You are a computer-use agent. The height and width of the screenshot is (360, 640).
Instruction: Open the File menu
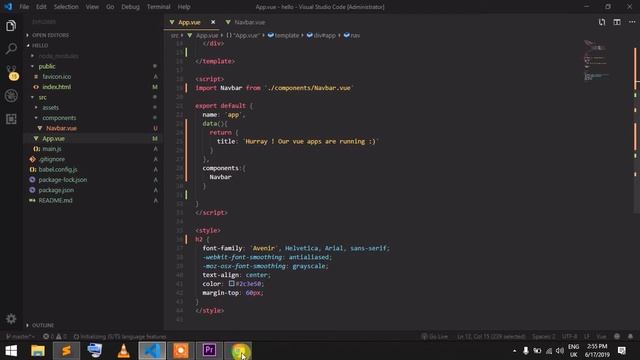24,7
